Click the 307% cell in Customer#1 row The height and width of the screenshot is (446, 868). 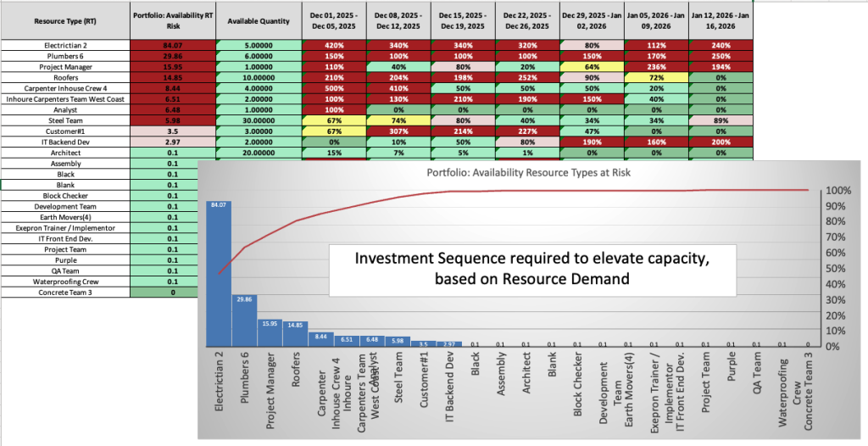397,132
